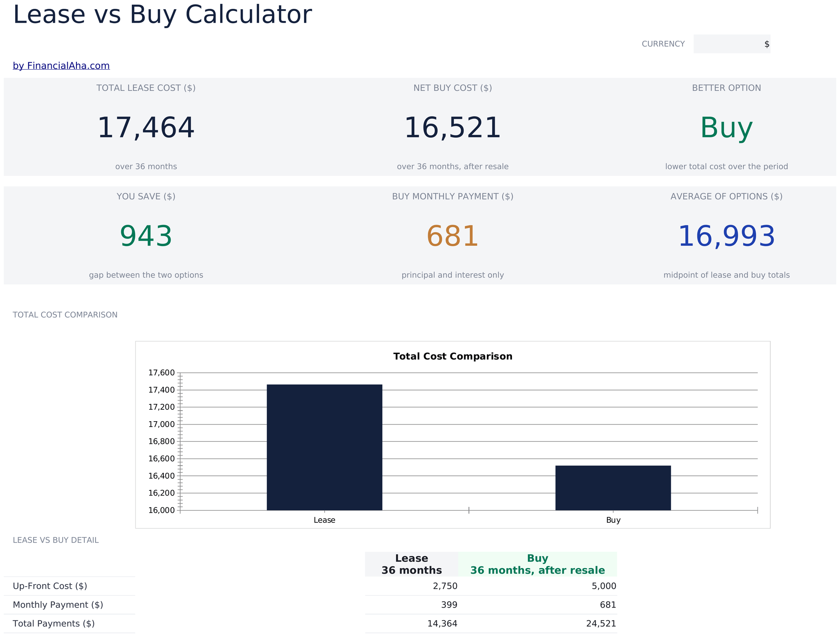Click the NET BUY COST ($) label

click(x=453, y=88)
